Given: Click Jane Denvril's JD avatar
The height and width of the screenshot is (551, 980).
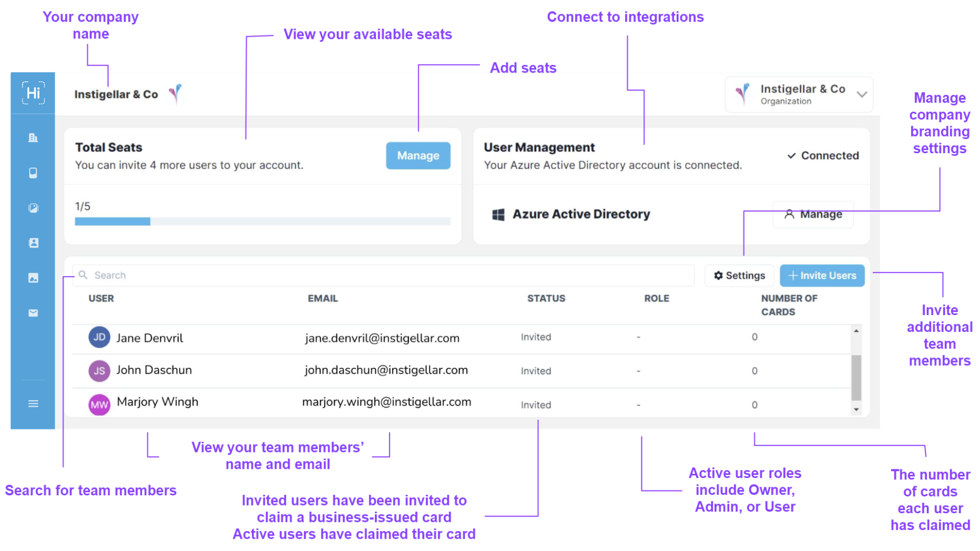Looking at the screenshot, I should (99, 337).
